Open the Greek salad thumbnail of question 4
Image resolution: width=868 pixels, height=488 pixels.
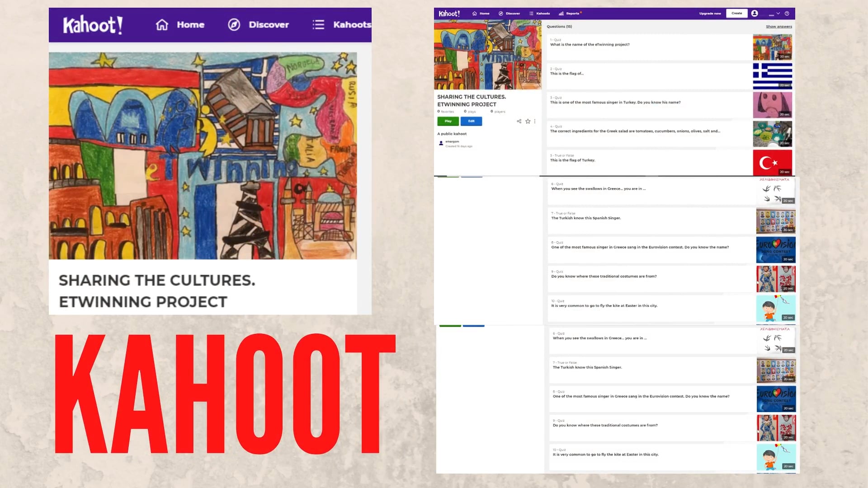click(773, 134)
